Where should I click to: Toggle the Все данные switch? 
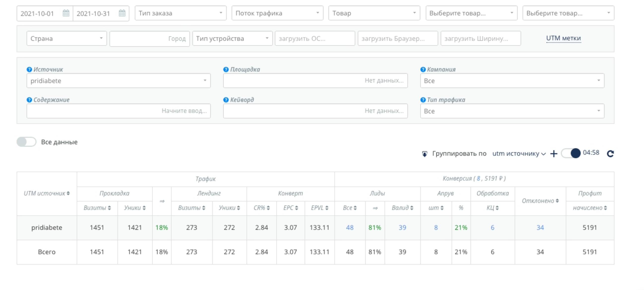(x=27, y=142)
